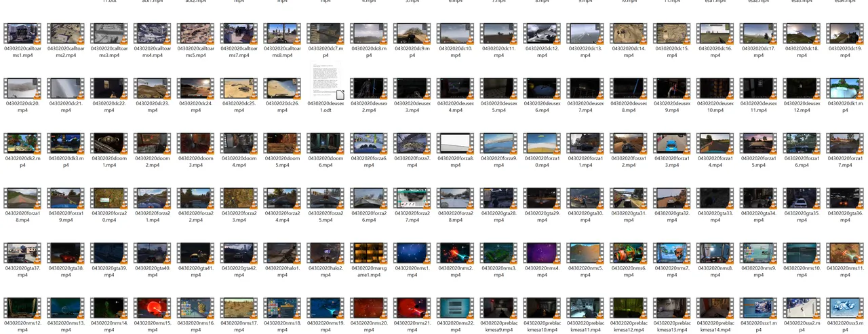Select the 04302020marsgame1.mp4 video thumbnail
This screenshot has height=334, width=868.
(x=369, y=253)
